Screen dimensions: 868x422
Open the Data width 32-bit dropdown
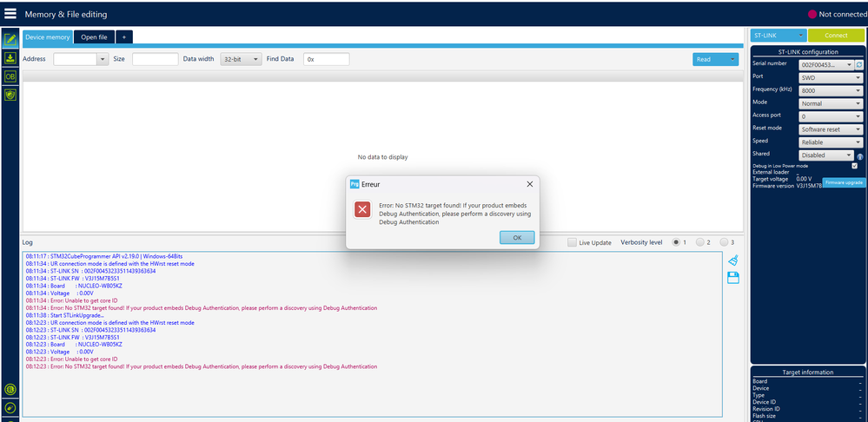241,59
